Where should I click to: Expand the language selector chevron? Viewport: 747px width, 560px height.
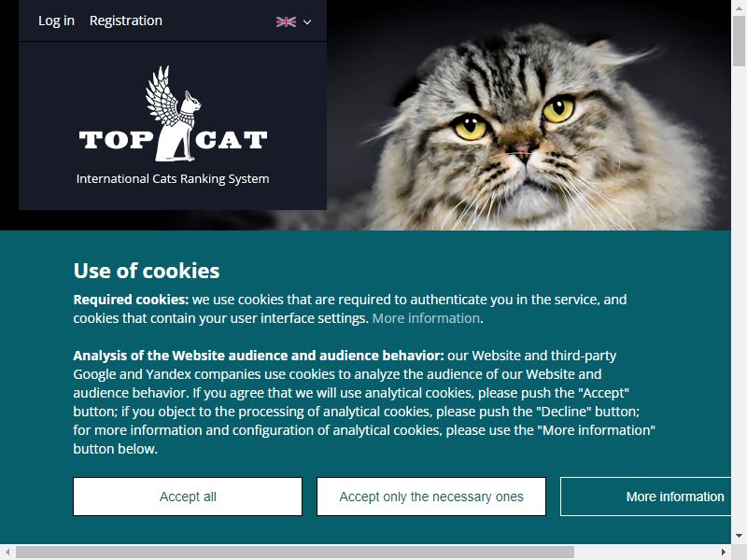coord(307,21)
